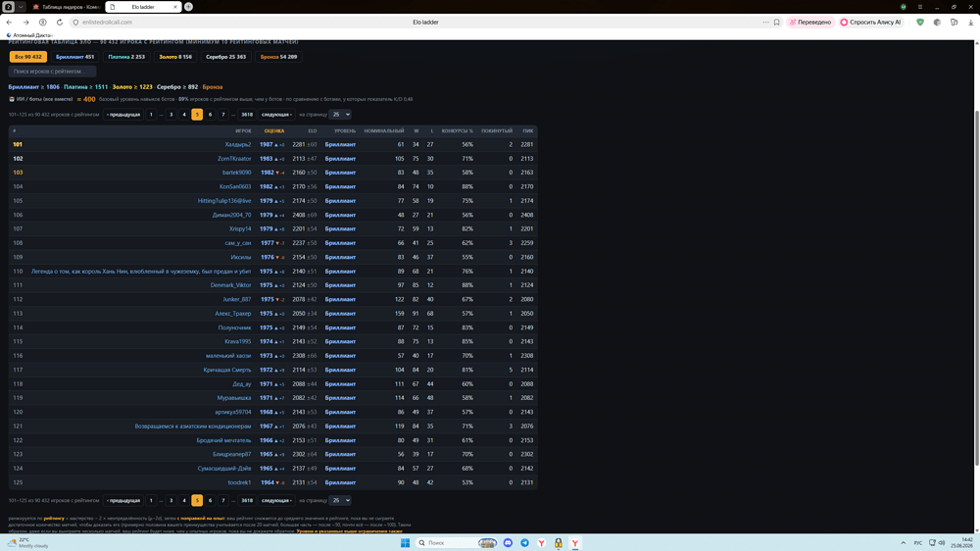Select the Все 90 432 filter
This screenshot has width=980, height=551.
click(28, 57)
